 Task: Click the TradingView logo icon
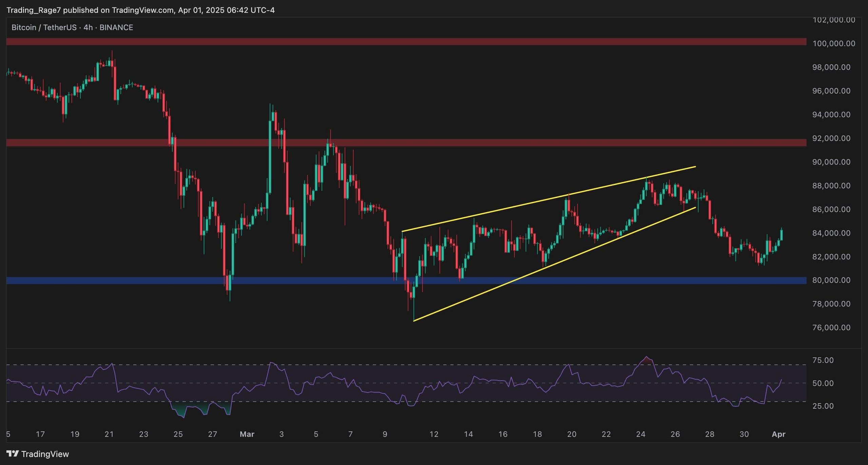pos(13,453)
